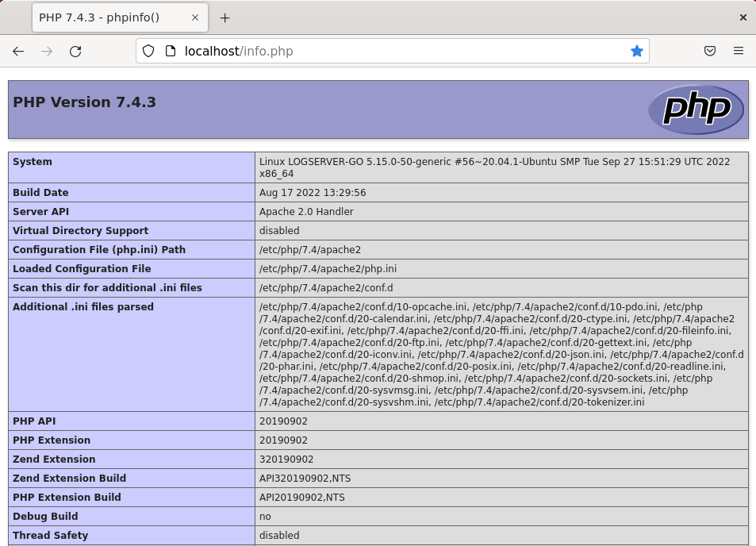Open a new browser tab
Image resolution: width=756 pixels, height=546 pixels.
[225, 17]
